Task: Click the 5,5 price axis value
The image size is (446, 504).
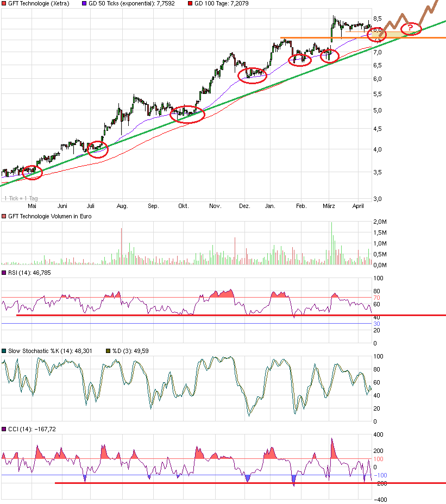Action: pyautogui.click(x=378, y=94)
